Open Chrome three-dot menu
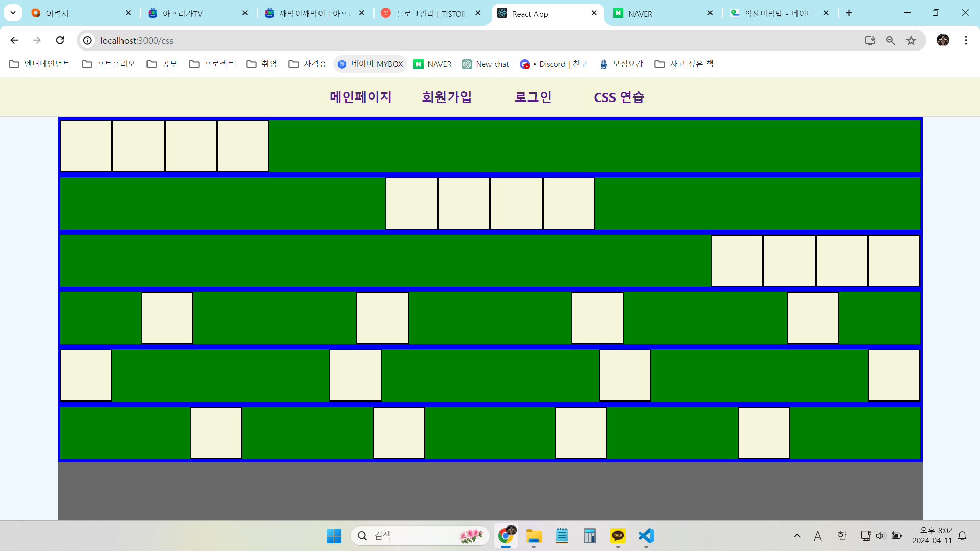 pos(966,40)
